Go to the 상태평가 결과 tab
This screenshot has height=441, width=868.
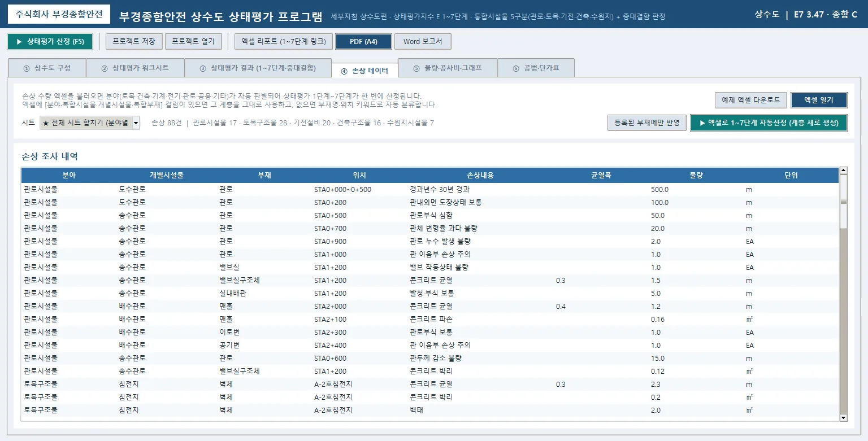pyautogui.click(x=258, y=68)
